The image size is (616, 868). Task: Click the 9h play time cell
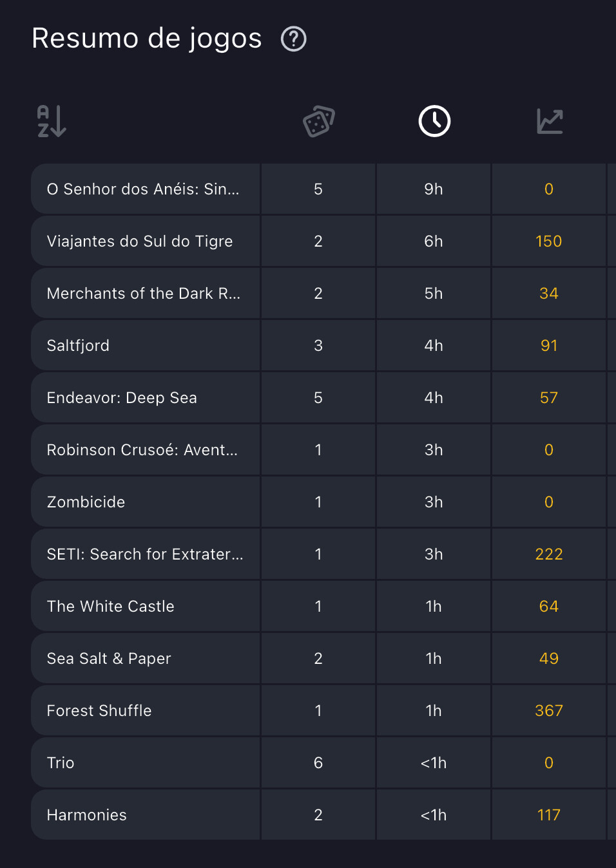point(434,189)
